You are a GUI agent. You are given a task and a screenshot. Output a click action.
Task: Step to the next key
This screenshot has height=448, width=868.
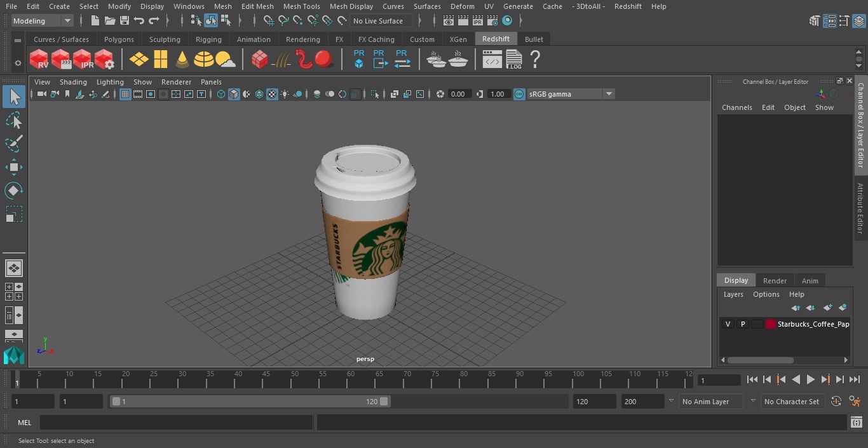tap(825, 379)
